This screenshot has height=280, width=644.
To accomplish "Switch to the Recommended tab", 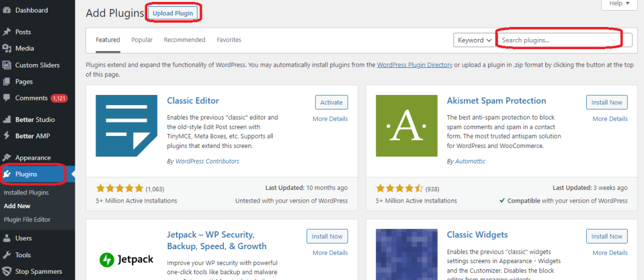I will click(x=184, y=40).
